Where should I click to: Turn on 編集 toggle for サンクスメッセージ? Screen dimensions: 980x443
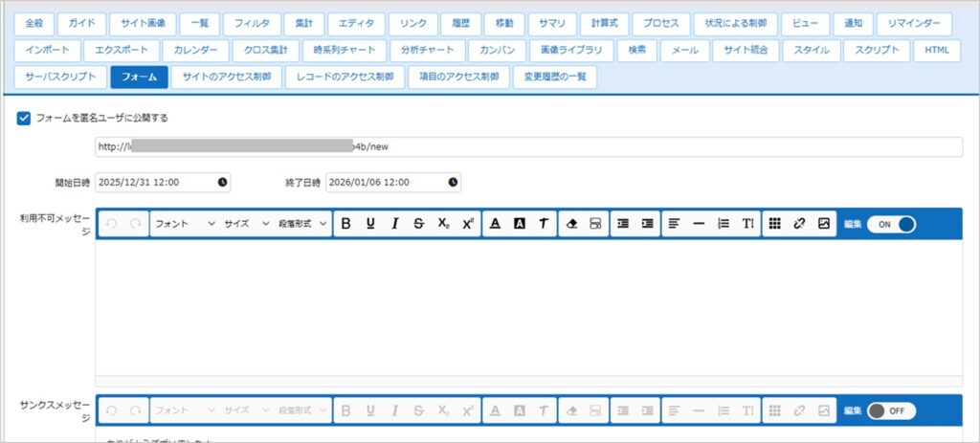pos(891,410)
